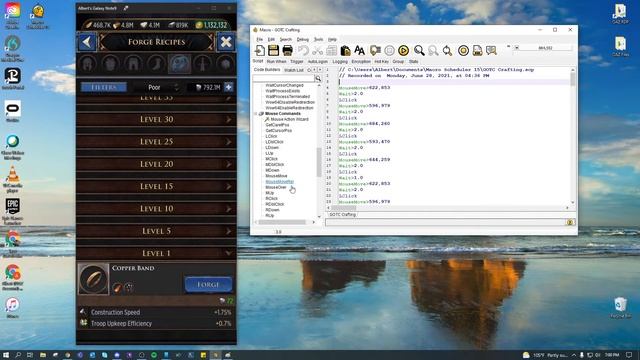Expand the Level 10 recipes

pos(156,209)
